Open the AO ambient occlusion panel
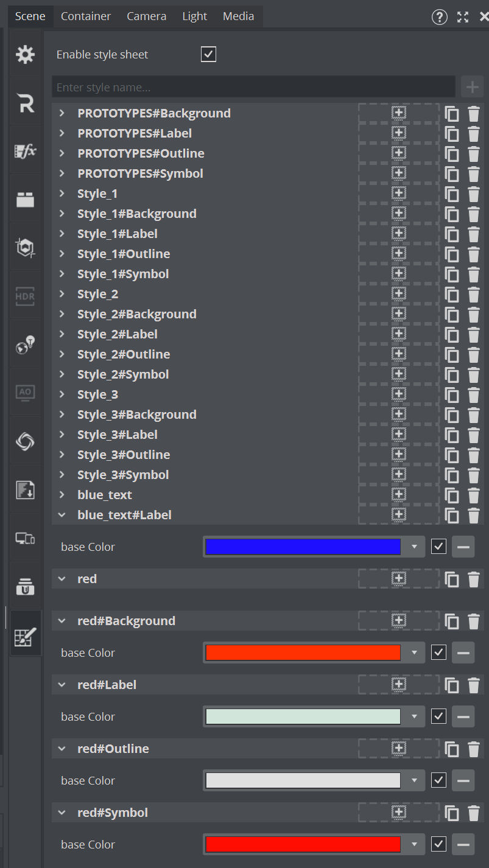The height and width of the screenshot is (868, 489). [25, 393]
